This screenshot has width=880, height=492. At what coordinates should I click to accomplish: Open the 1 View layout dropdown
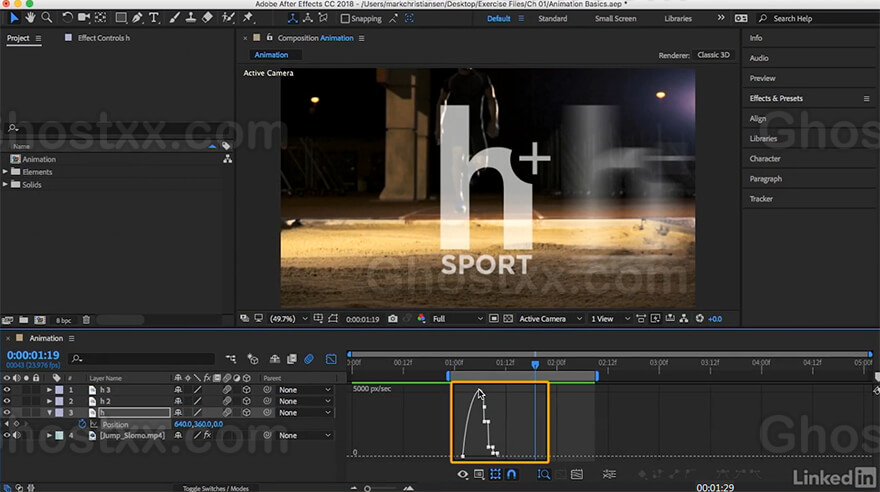pos(610,319)
